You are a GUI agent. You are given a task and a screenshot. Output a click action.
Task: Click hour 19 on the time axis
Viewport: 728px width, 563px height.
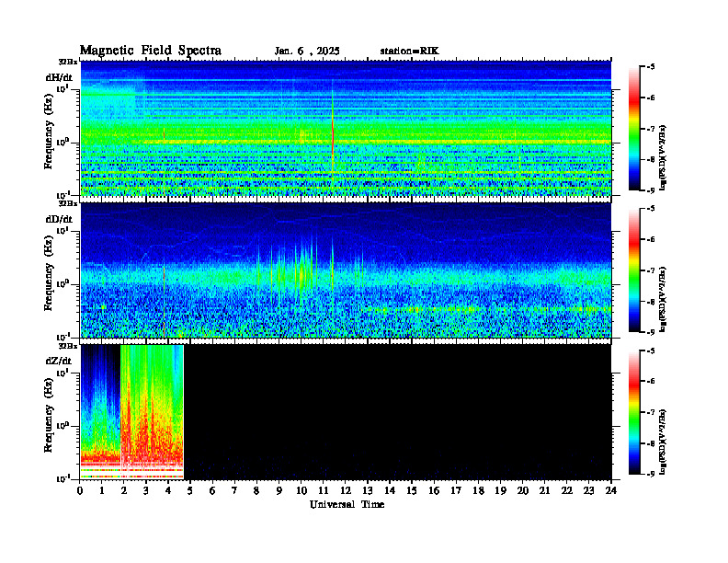coord(500,491)
